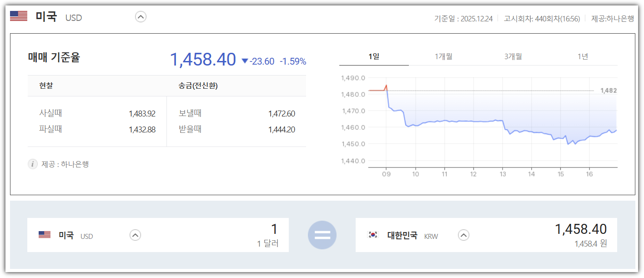Collapse the 미국 USD exchange rate section
Screen dimensions: 644x278
click(x=141, y=16)
